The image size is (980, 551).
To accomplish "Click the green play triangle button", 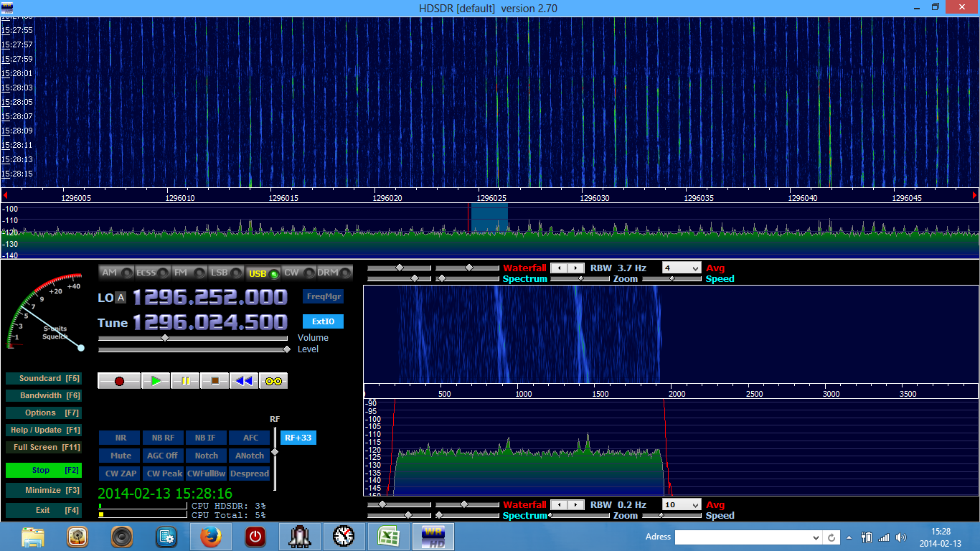I will pyautogui.click(x=156, y=381).
